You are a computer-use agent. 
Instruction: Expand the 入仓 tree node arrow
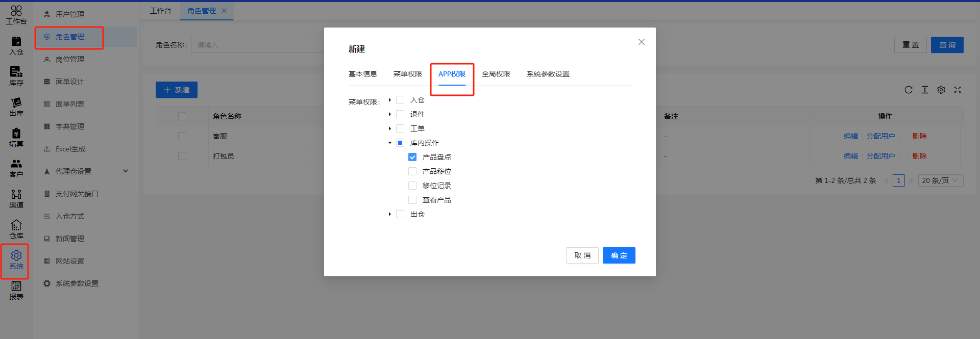point(390,100)
